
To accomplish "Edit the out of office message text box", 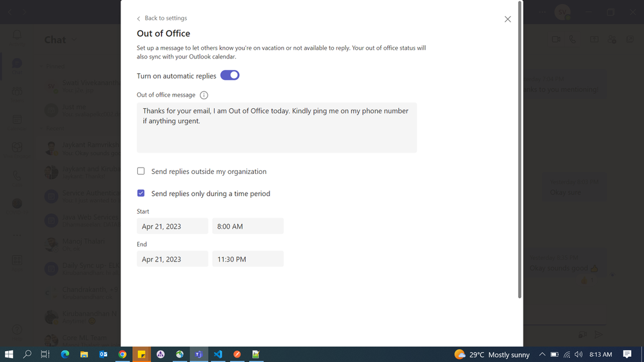I will [x=277, y=128].
